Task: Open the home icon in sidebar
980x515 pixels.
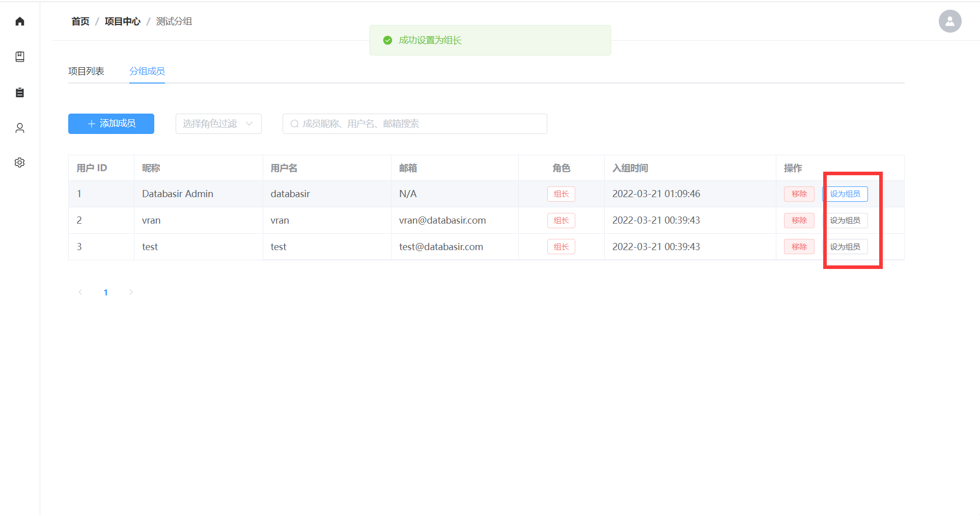Action: (x=20, y=21)
